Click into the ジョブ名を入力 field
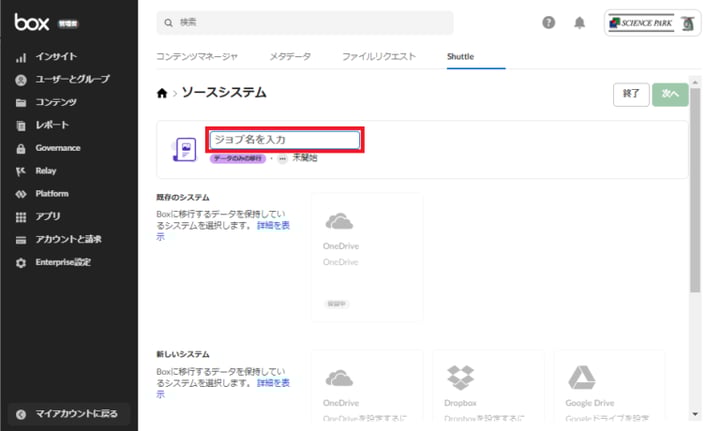 (284, 140)
